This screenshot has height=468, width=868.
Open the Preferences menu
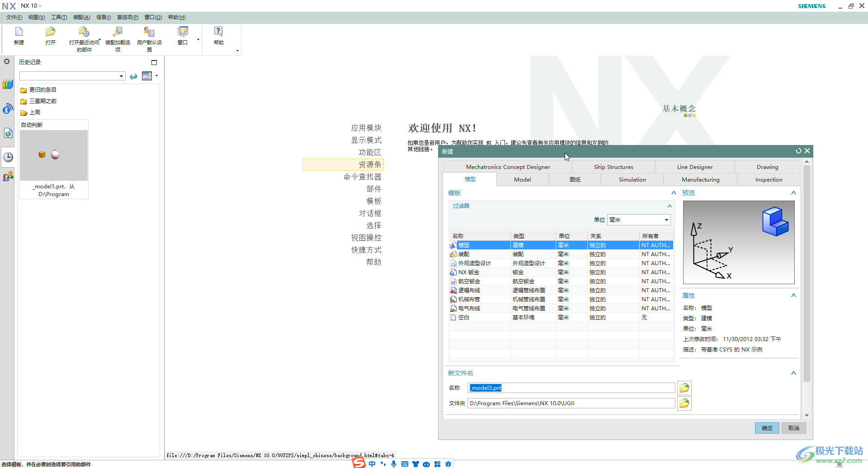pyautogui.click(x=127, y=18)
